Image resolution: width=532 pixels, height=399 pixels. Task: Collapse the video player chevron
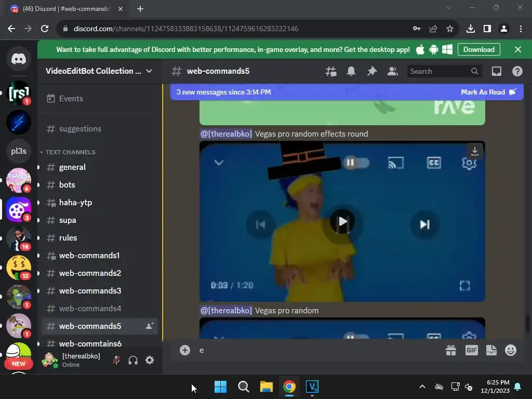(219, 163)
